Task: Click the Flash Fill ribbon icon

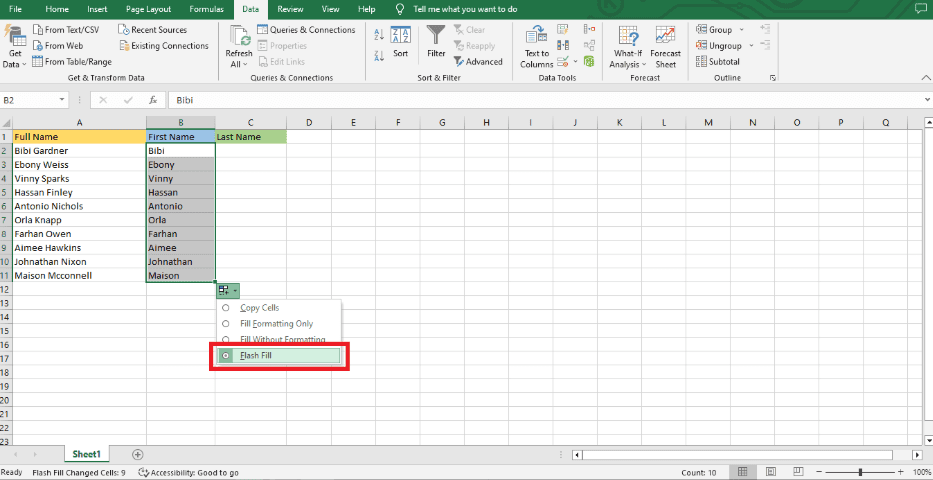Action: pos(562,29)
